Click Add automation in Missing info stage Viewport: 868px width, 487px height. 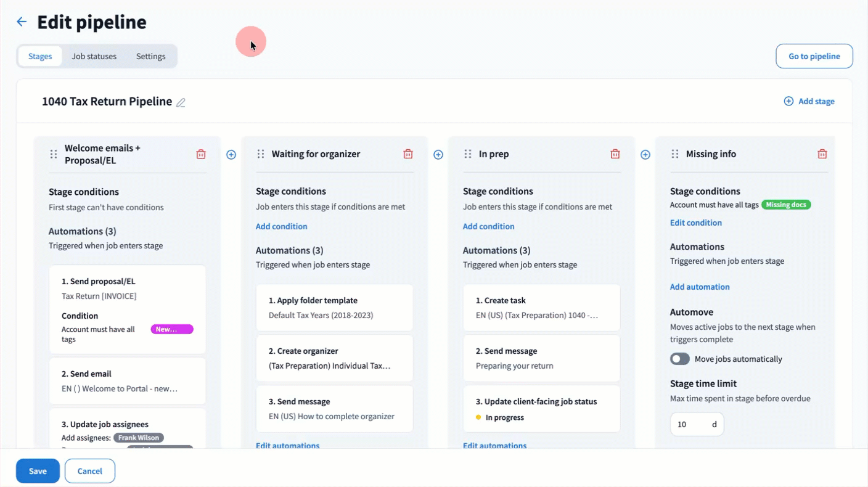(699, 287)
